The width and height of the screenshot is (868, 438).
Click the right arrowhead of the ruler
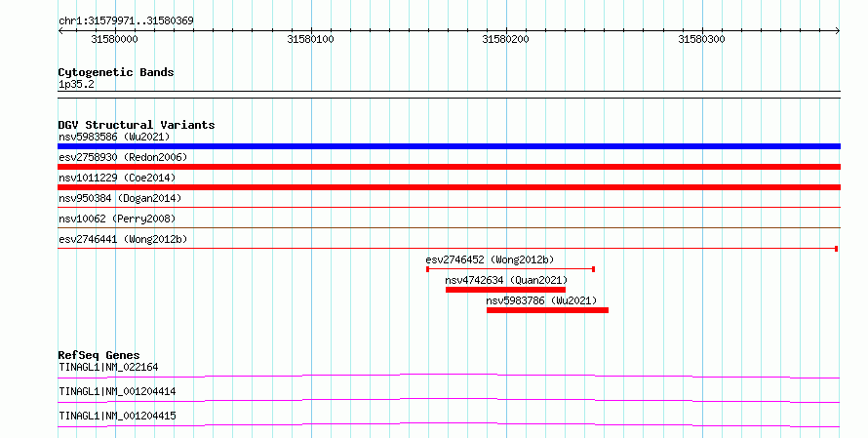click(x=838, y=31)
